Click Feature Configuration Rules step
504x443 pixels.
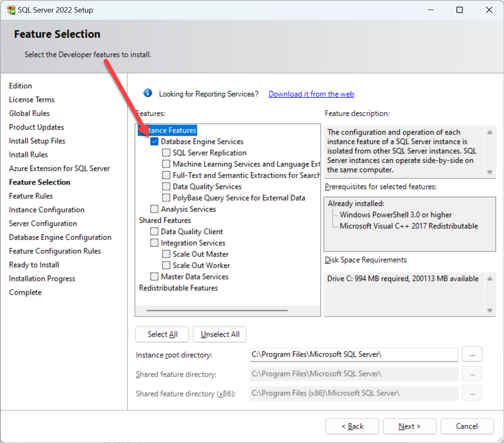pos(55,251)
